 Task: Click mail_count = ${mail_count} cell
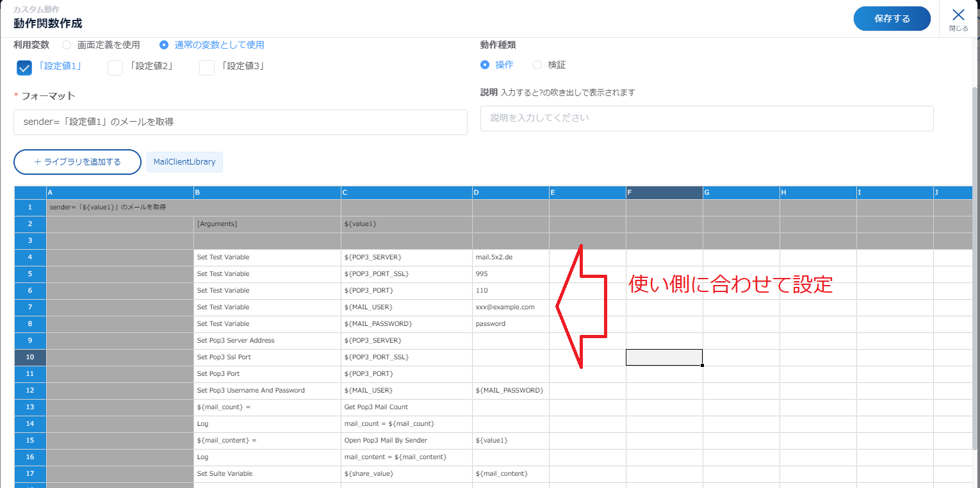[x=407, y=424]
